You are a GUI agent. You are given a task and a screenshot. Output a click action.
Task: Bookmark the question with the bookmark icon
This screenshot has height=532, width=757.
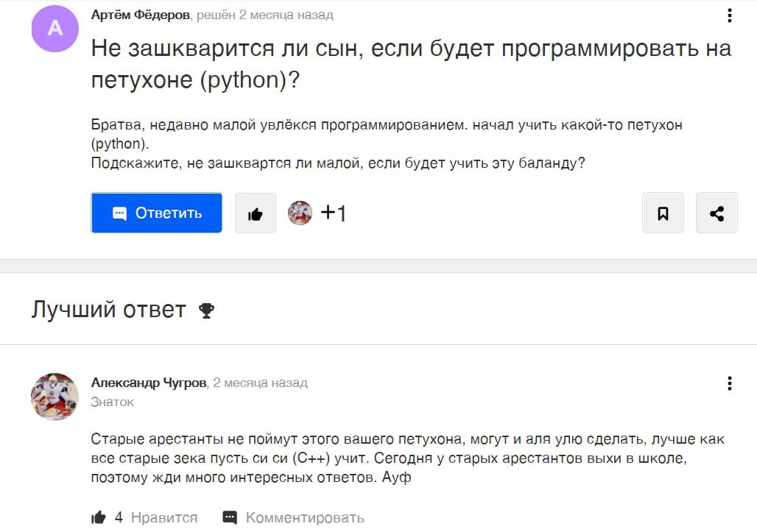pyautogui.click(x=663, y=213)
